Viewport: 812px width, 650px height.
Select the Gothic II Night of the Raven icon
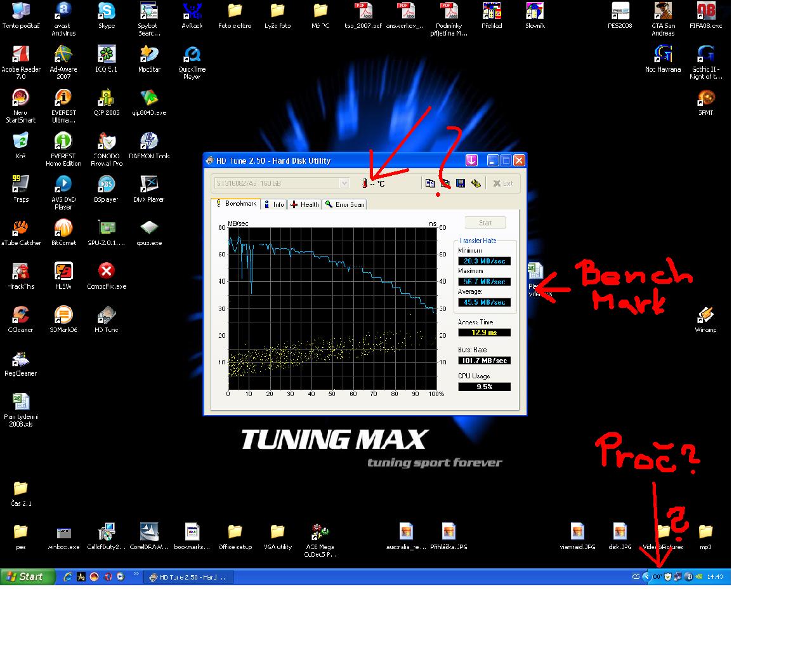[x=706, y=62]
